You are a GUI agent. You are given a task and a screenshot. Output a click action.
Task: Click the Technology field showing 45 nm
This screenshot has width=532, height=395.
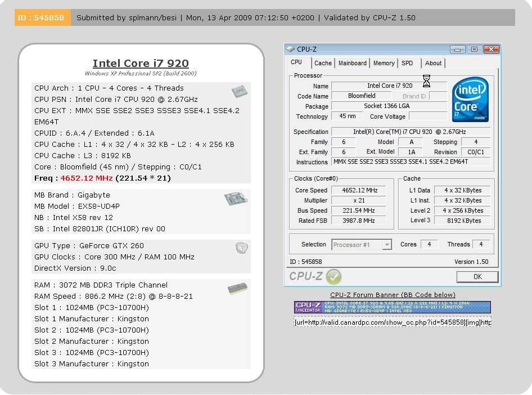pyautogui.click(x=347, y=116)
